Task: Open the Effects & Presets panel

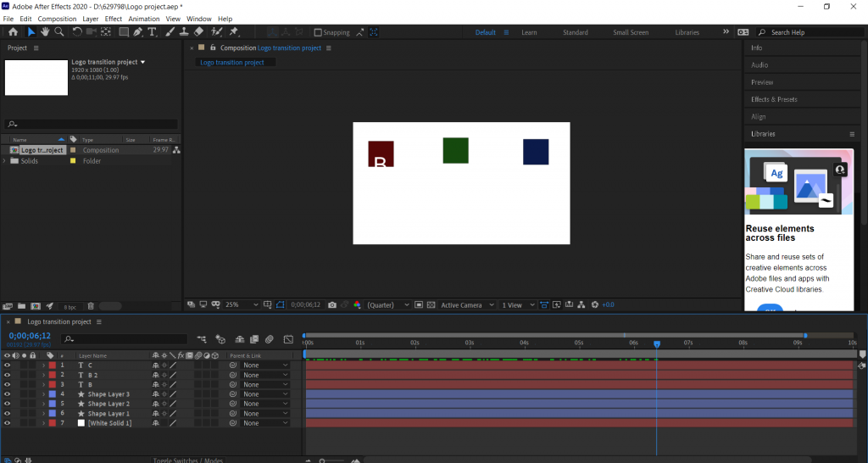Action: coord(774,99)
